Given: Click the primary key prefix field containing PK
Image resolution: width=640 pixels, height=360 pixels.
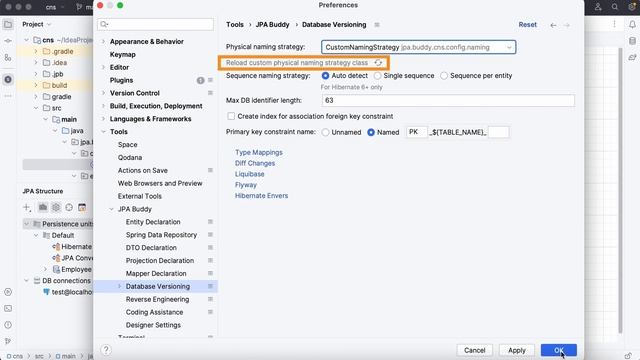Looking at the screenshot, I should point(417,132).
